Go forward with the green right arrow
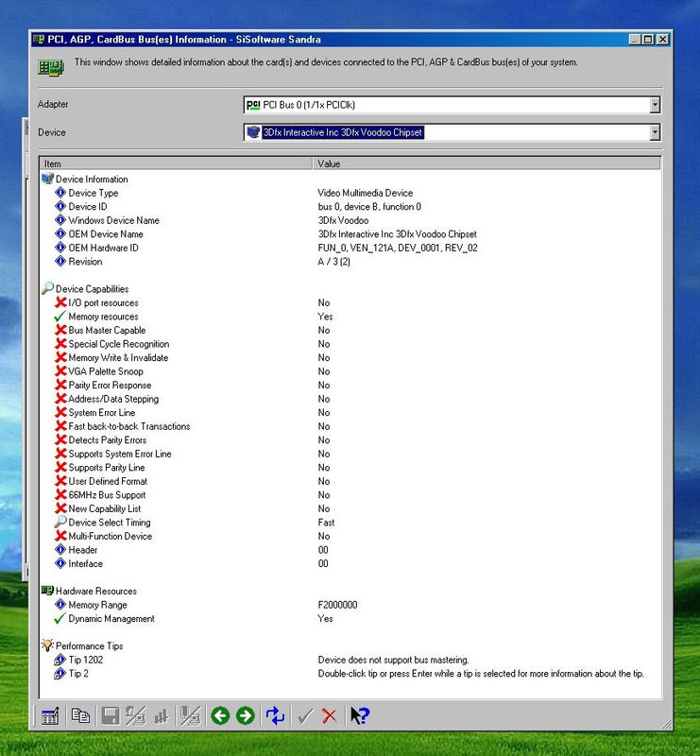Screen dimensions: 700x756 tap(246, 716)
